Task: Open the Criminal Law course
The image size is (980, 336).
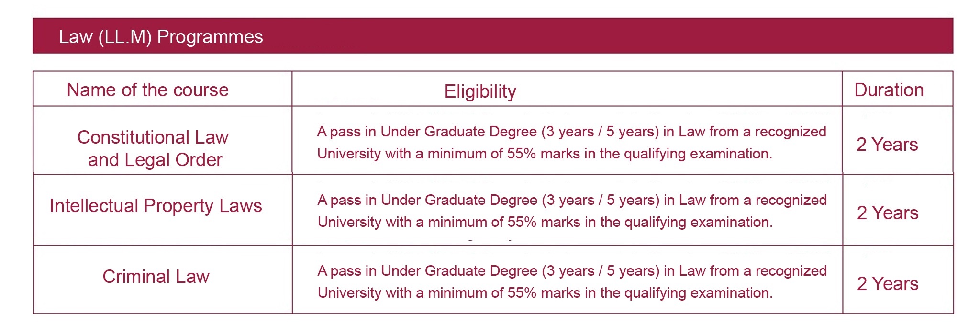Action: (x=156, y=277)
